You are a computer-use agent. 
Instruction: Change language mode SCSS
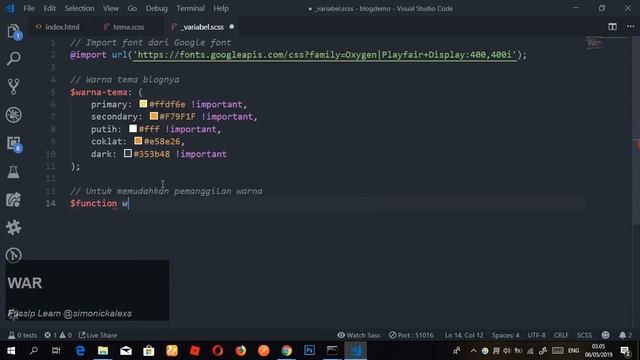point(584,335)
